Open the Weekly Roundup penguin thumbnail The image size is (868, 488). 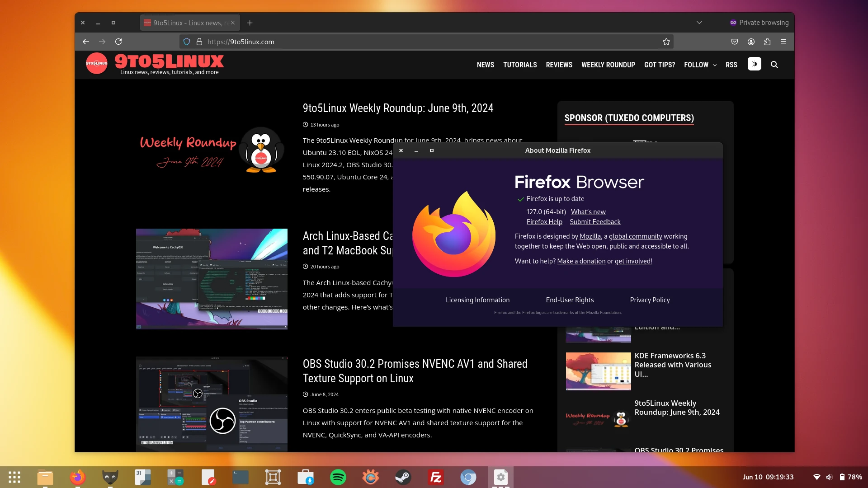[212, 150]
